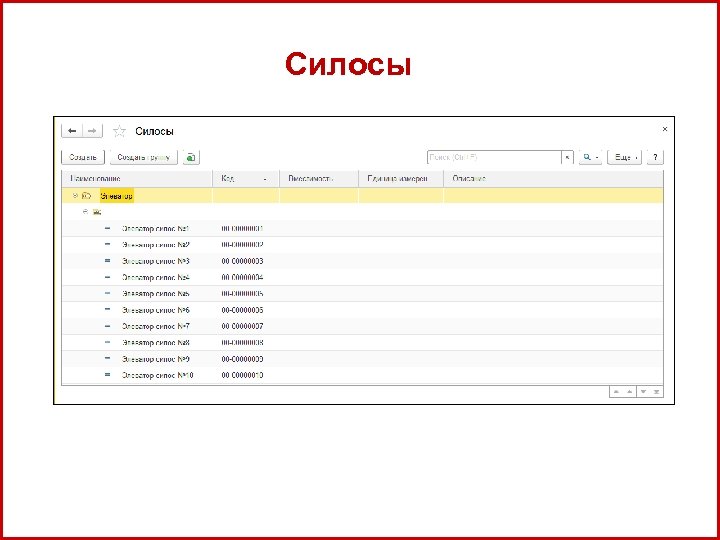Image resolution: width=720 pixels, height=540 pixels.
Task: Select row Элеватор силос №7
Action: click(x=362, y=326)
